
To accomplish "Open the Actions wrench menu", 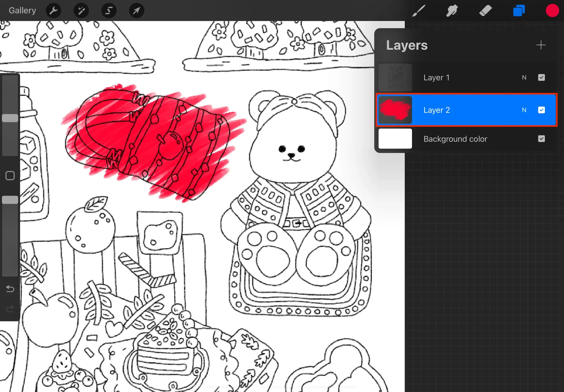I will pos(53,11).
